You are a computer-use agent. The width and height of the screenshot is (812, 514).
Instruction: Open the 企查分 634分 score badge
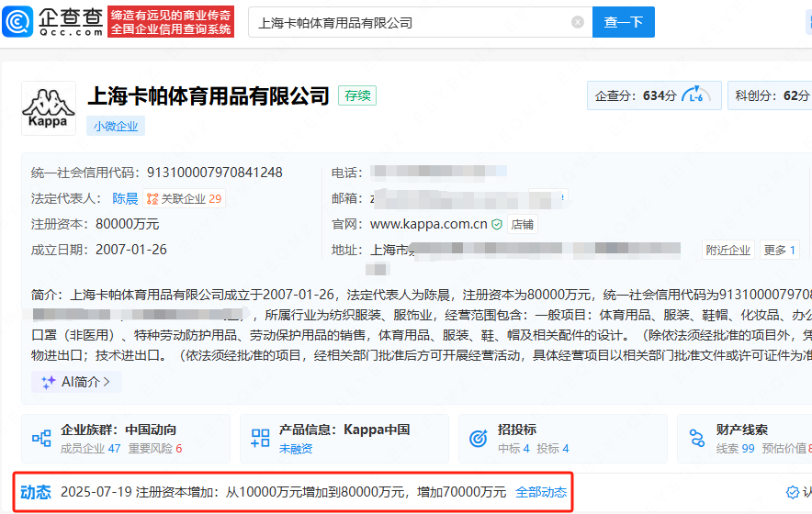click(x=654, y=95)
